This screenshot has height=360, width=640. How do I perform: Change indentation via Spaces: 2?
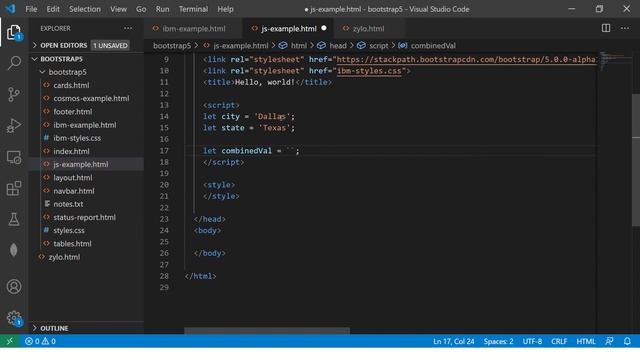pos(498,341)
